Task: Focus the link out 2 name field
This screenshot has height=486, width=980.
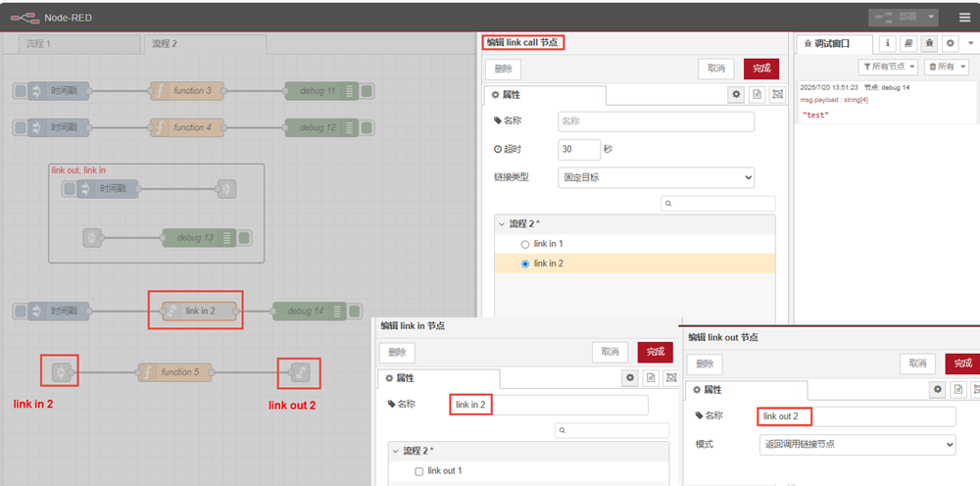Action: (x=857, y=416)
